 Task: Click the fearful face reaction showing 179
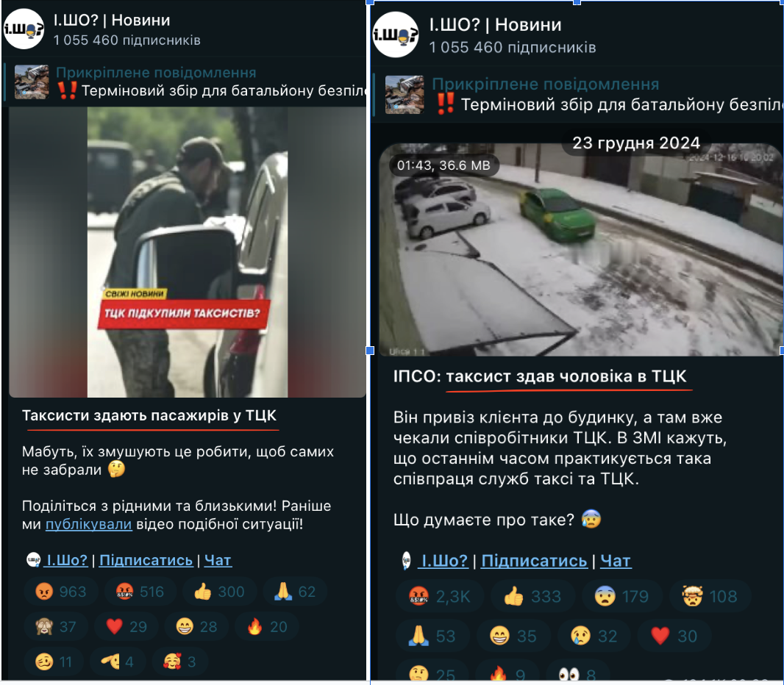tap(621, 596)
